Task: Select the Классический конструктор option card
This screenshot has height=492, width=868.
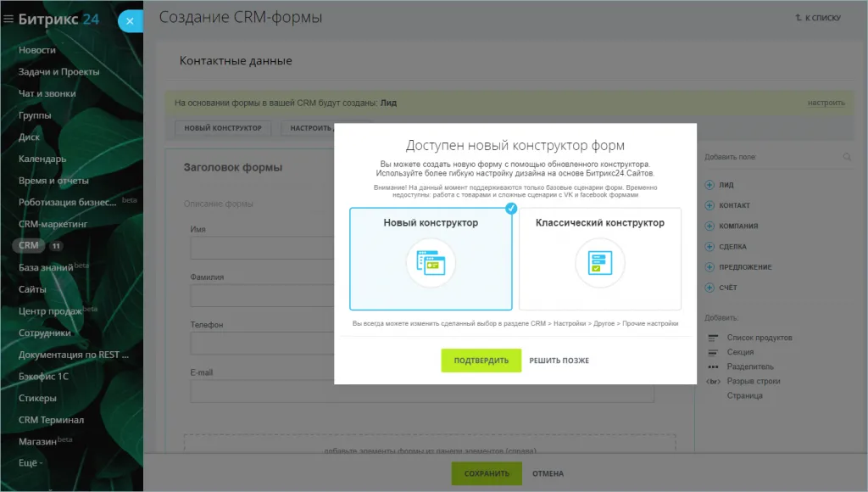Action: pyautogui.click(x=599, y=259)
